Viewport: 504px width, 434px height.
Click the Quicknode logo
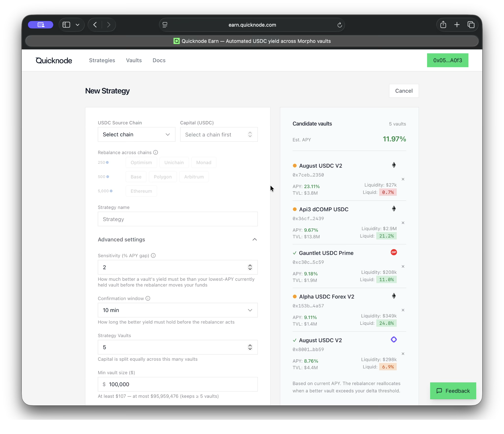pyautogui.click(x=54, y=60)
